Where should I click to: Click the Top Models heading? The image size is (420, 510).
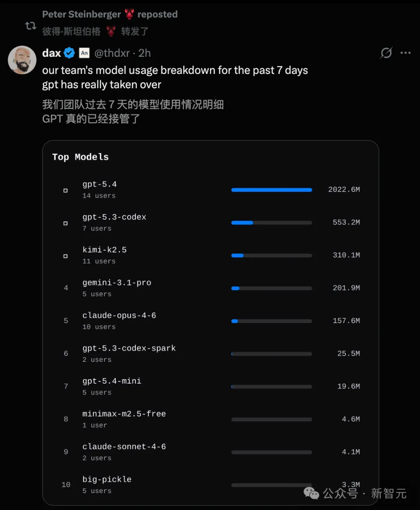(80, 157)
